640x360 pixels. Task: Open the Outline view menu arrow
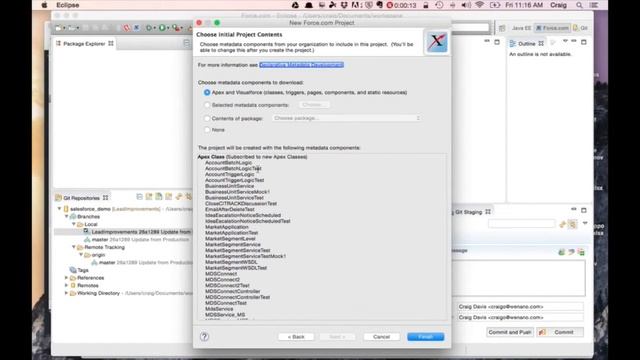point(565,42)
